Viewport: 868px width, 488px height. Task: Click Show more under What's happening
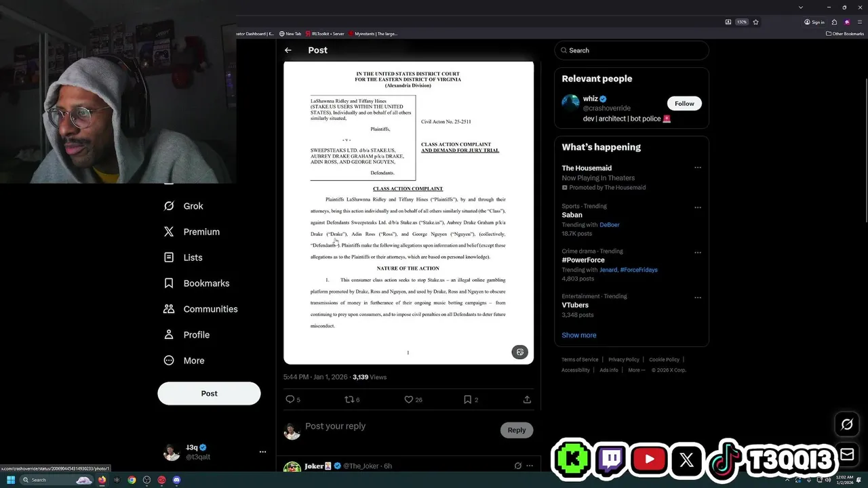point(578,335)
